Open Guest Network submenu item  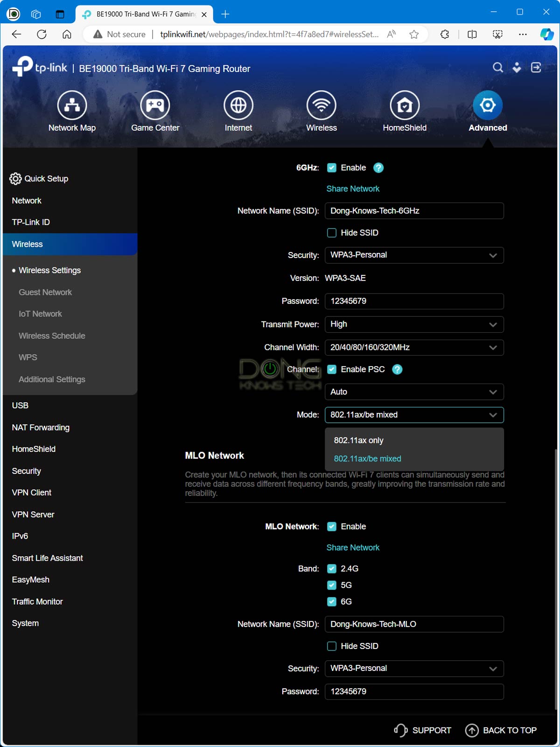pos(45,293)
